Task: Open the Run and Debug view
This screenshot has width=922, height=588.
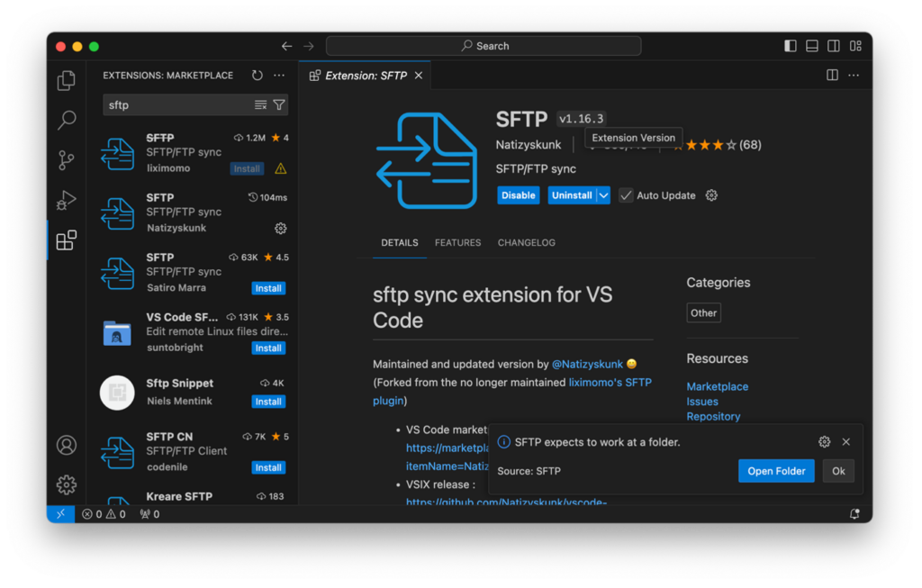Action: tap(67, 200)
